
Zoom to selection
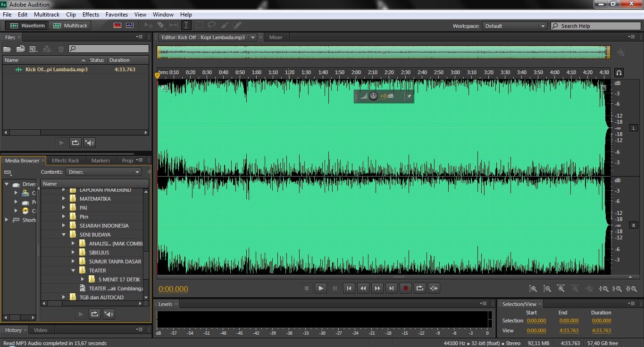click(x=631, y=288)
